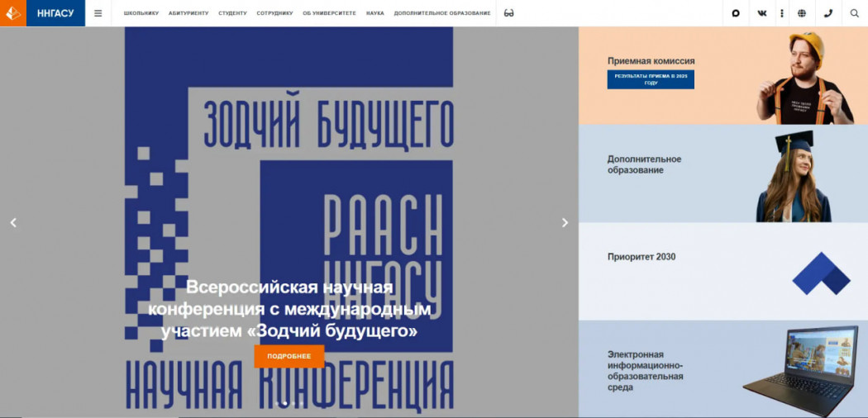Select the СОТРУДНИКУ menu item
The width and height of the screenshot is (868, 418).
(274, 13)
